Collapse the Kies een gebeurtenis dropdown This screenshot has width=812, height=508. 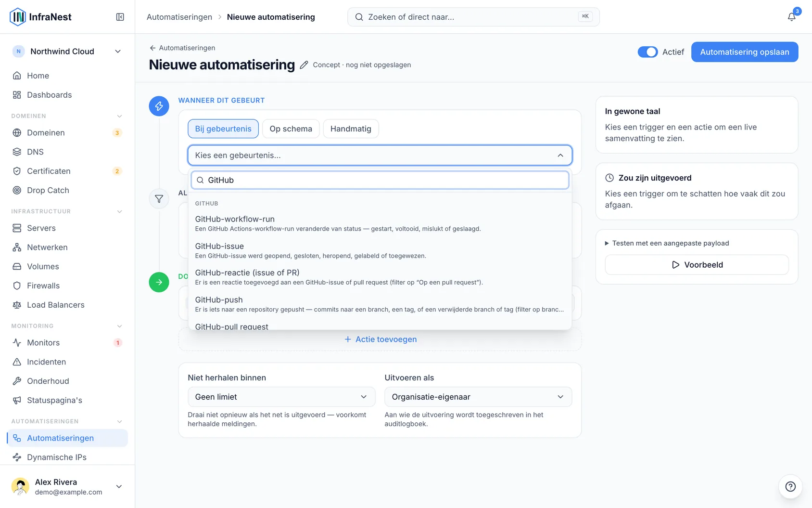pyautogui.click(x=380, y=155)
